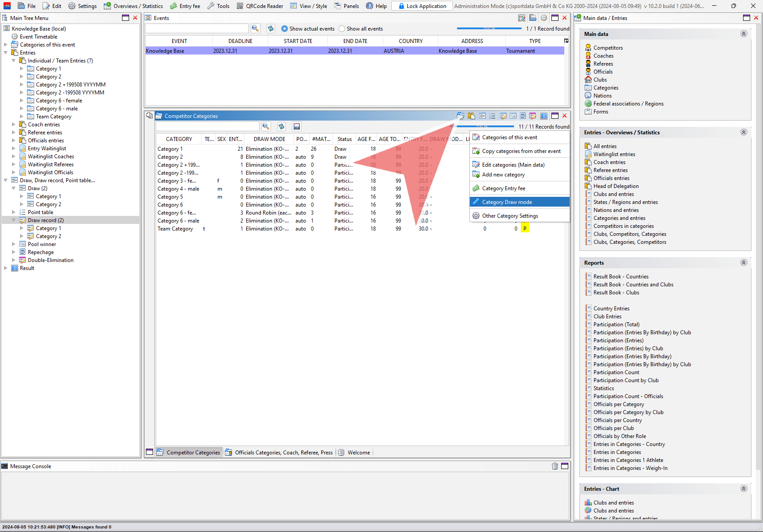763x532 pixels.
Task: Click the trash icon in Message Console
Action: 555,466
